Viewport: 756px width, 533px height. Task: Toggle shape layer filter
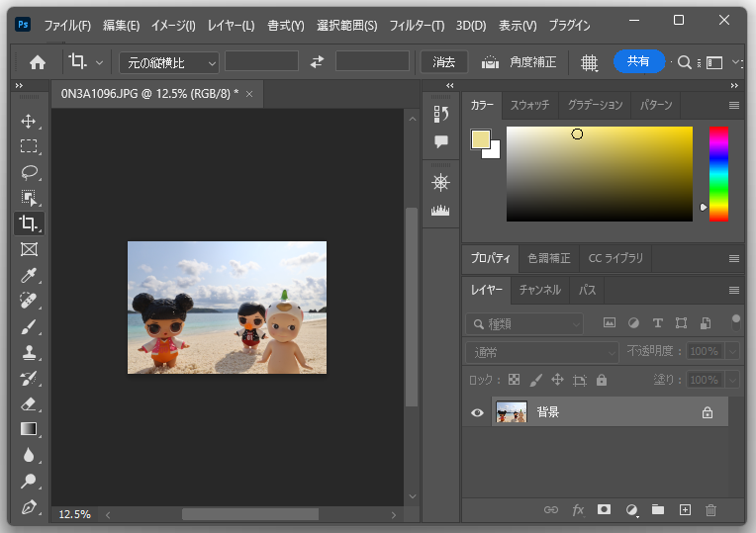coord(681,323)
